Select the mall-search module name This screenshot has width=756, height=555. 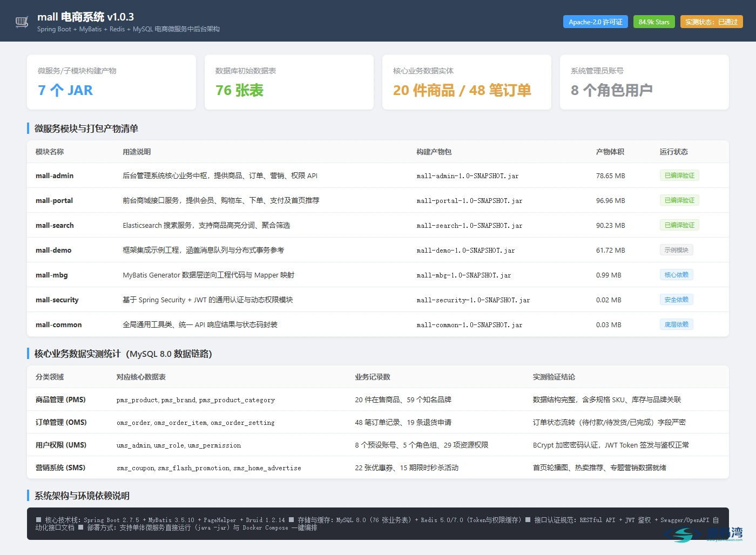click(55, 225)
